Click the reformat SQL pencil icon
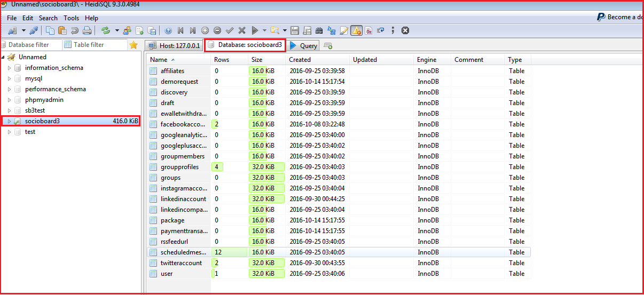 [344, 30]
